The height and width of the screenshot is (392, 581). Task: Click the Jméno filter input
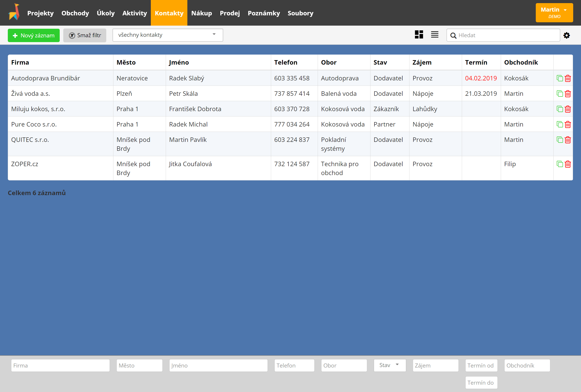(x=219, y=365)
